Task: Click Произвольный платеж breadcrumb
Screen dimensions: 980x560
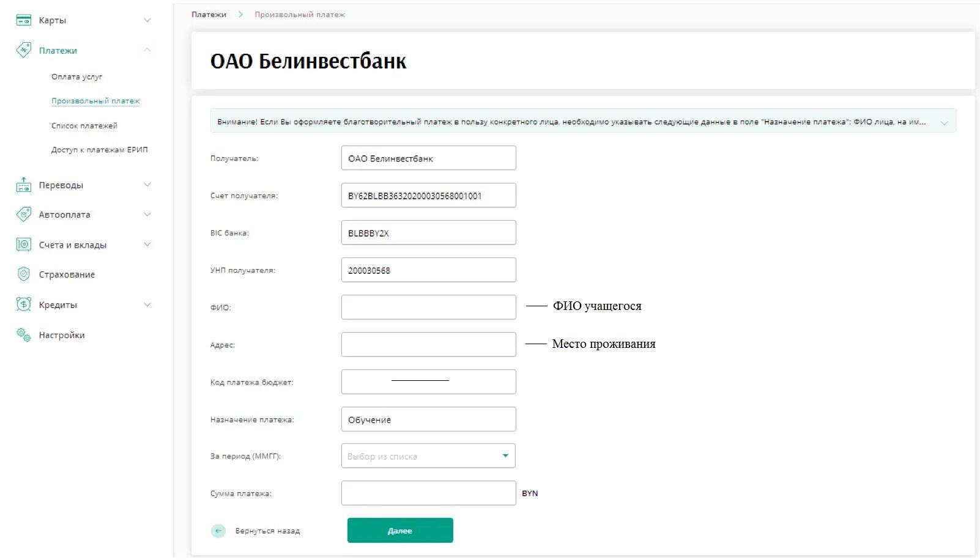Action: coord(300,14)
